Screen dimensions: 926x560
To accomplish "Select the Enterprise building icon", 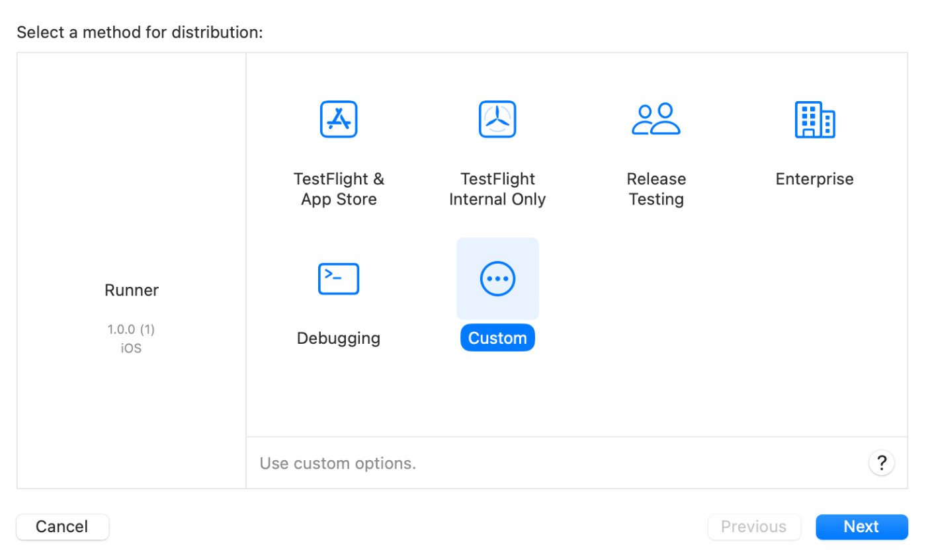I will pyautogui.click(x=815, y=120).
